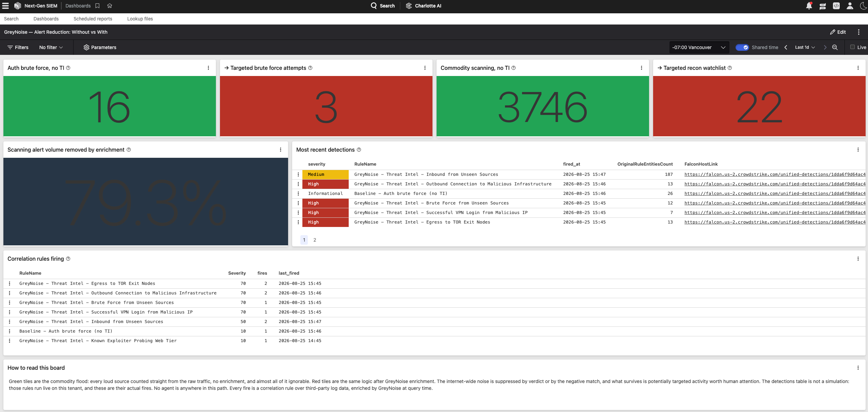
Task: Select 'Baseline – Auth brute force (no TI)' rule row
Action: pos(434,331)
